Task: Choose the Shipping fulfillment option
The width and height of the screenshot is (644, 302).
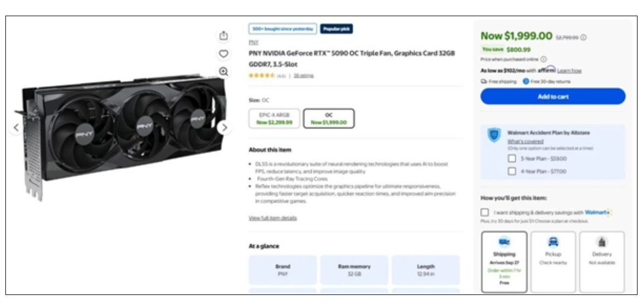Action: tap(504, 262)
